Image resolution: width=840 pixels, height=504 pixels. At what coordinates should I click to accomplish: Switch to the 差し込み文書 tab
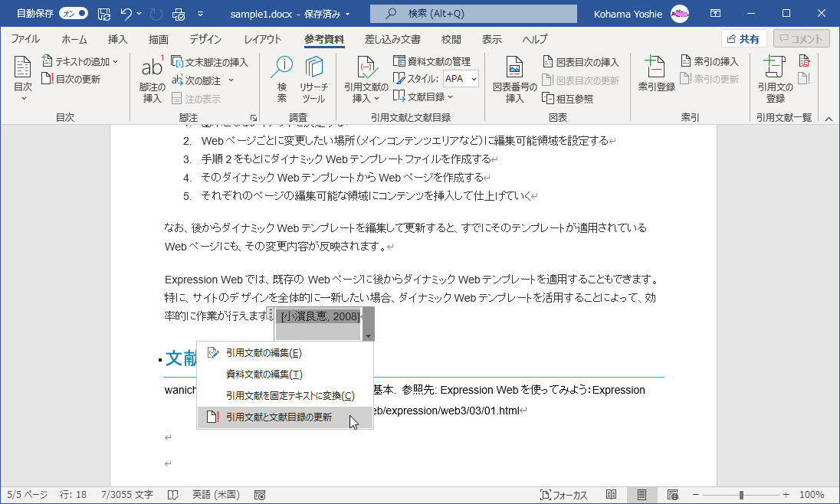click(392, 39)
